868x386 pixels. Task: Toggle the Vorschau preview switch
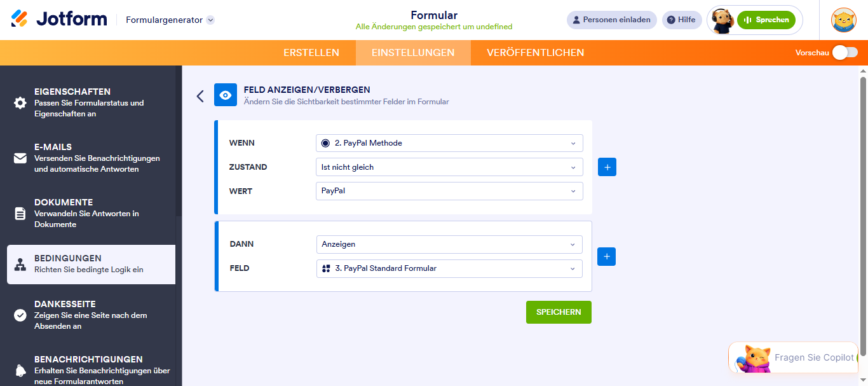click(x=845, y=53)
